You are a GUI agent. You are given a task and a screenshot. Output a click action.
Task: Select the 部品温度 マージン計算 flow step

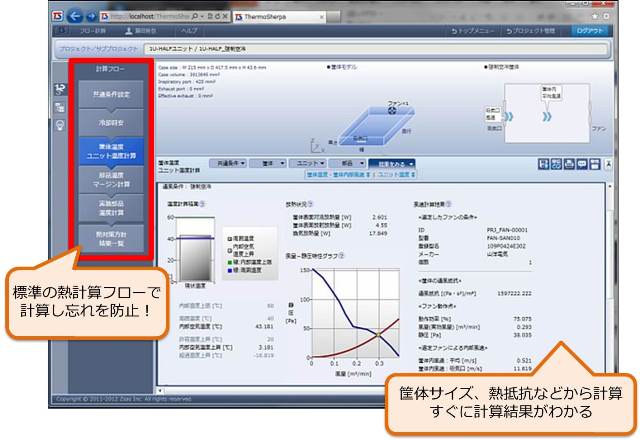pyautogui.click(x=111, y=180)
